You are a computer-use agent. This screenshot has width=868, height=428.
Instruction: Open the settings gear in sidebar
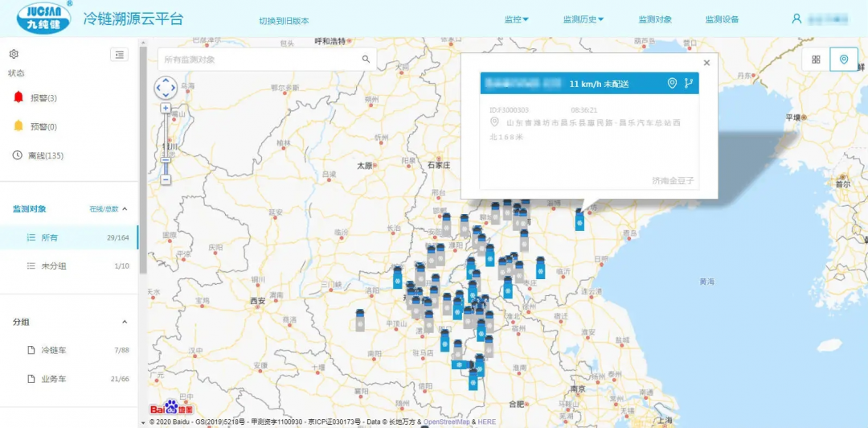(14, 54)
